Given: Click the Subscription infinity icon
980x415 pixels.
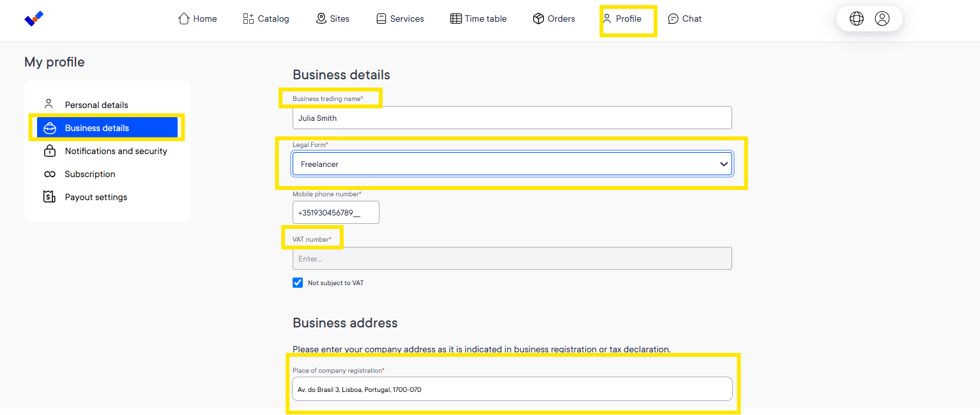Looking at the screenshot, I should (49, 174).
